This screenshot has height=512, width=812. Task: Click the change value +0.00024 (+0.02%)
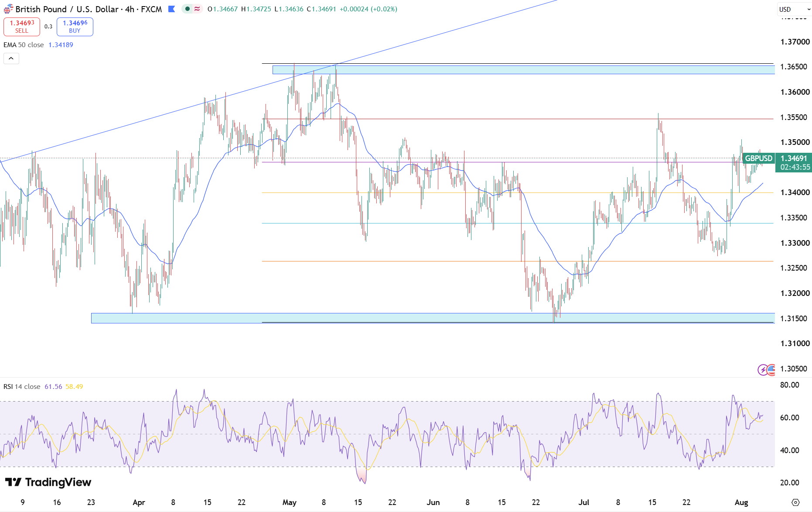click(x=368, y=9)
